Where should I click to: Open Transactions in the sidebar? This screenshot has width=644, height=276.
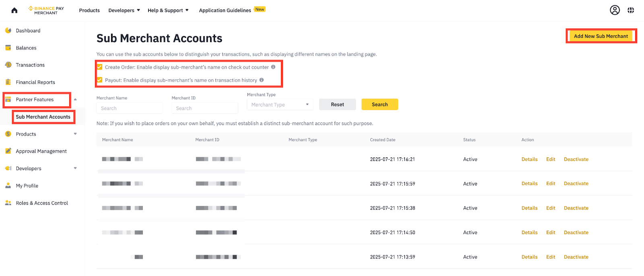pyautogui.click(x=30, y=65)
